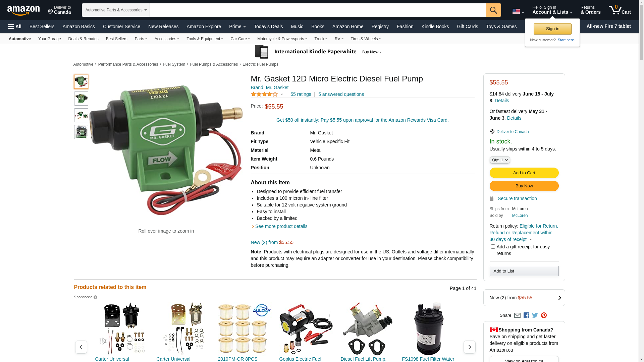The image size is (644, 362).
Task: Go to next related products page
Action: [470, 347]
